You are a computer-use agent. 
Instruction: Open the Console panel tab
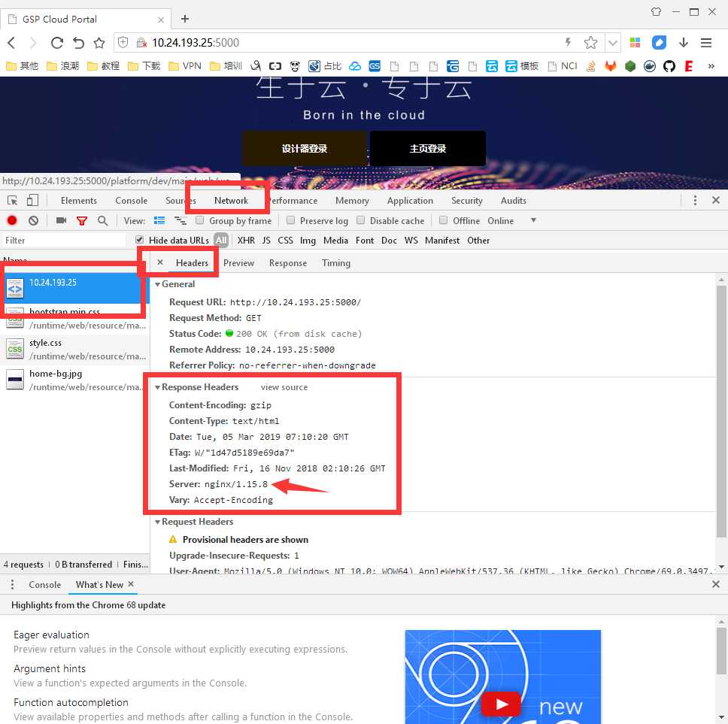point(132,201)
